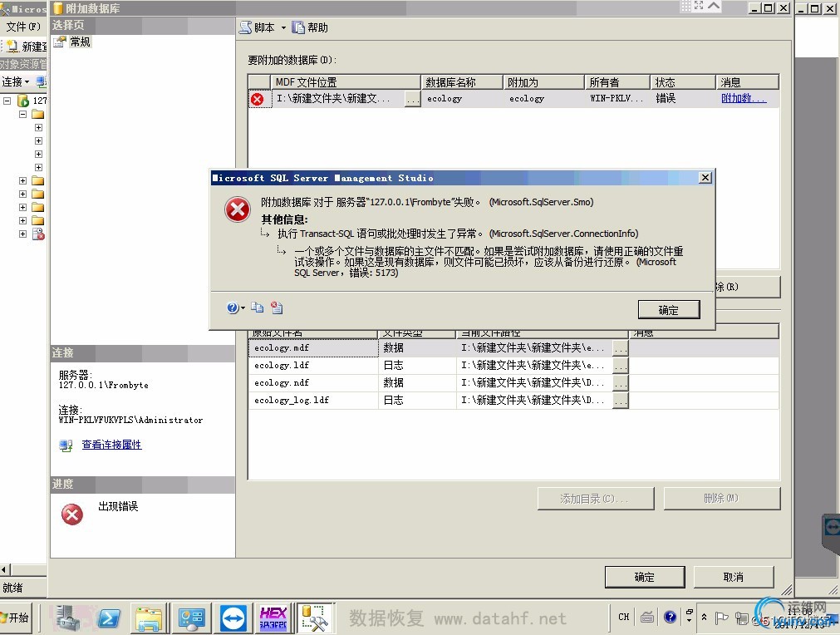Open the 附加数... message link
Screen dimensions: 840x635
coord(744,98)
